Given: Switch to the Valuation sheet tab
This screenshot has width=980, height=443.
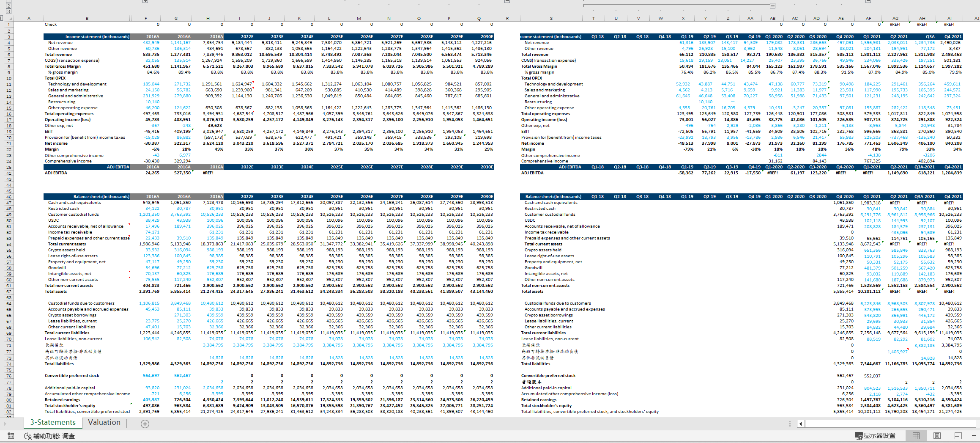Looking at the screenshot, I should pyautogui.click(x=104, y=423).
